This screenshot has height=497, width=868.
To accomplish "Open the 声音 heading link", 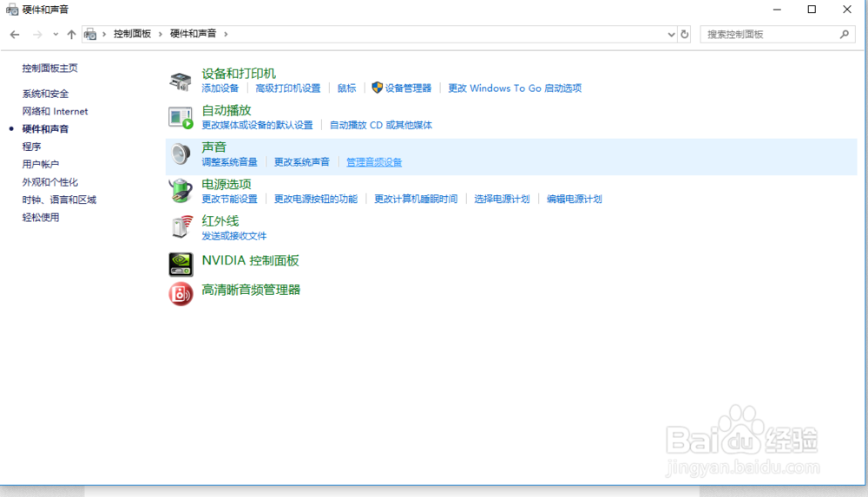I will point(214,147).
